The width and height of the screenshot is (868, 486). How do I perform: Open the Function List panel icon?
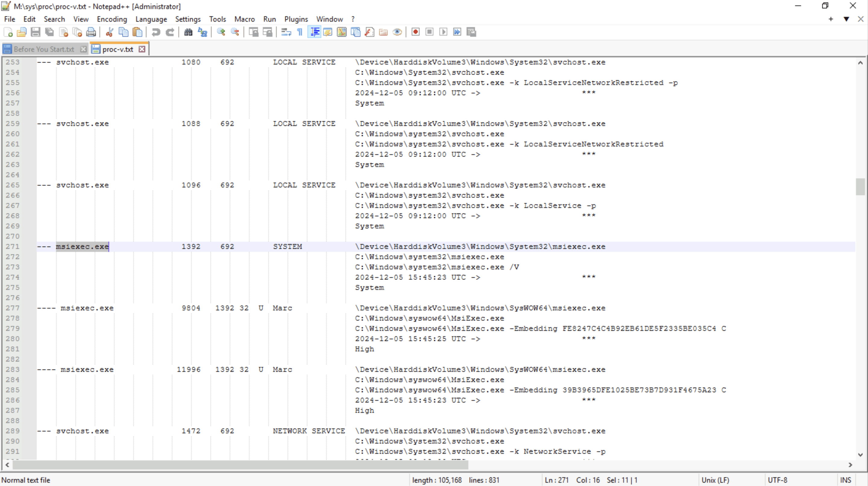(x=370, y=32)
